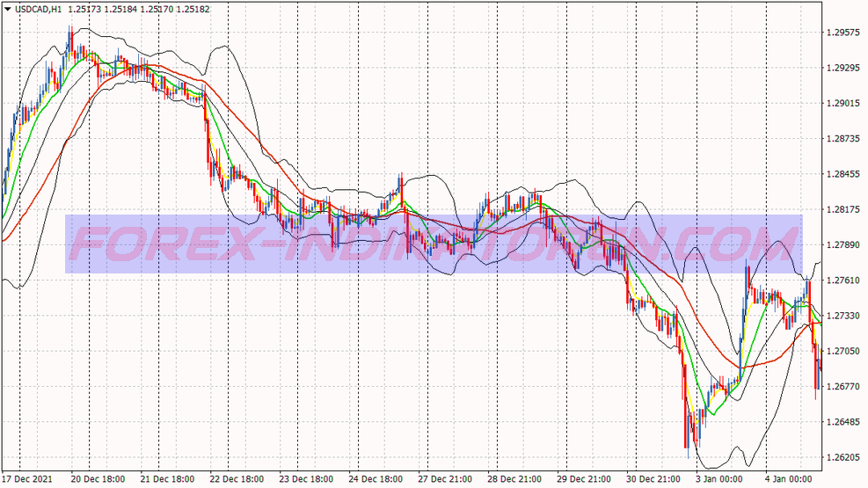Select the USDCAD,H1 symbol title text
Image resolution: width=868 pixels, height=488 pixels.
(38, 10)
